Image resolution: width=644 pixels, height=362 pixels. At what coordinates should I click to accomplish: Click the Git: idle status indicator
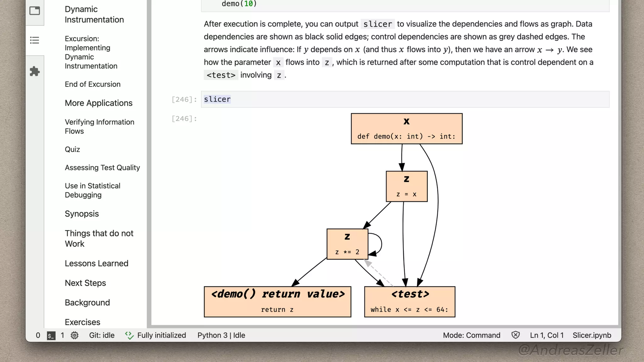tap(102, 335)
